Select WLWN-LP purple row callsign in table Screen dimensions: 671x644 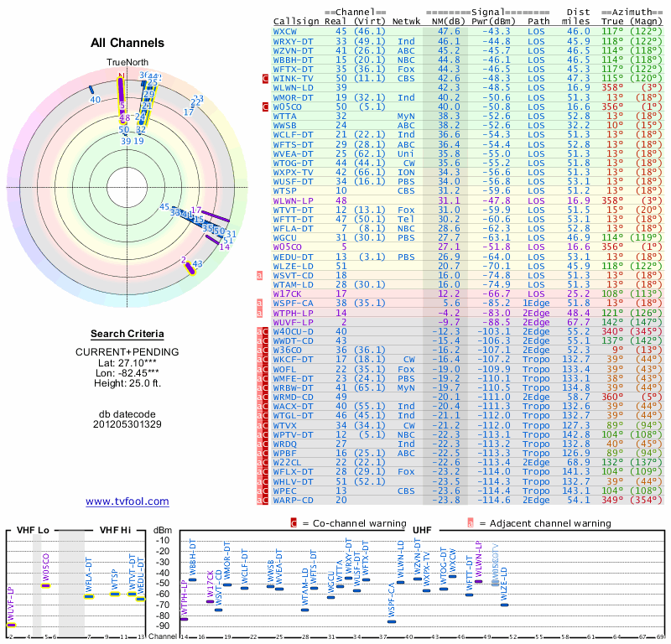(x=293, y=200)
